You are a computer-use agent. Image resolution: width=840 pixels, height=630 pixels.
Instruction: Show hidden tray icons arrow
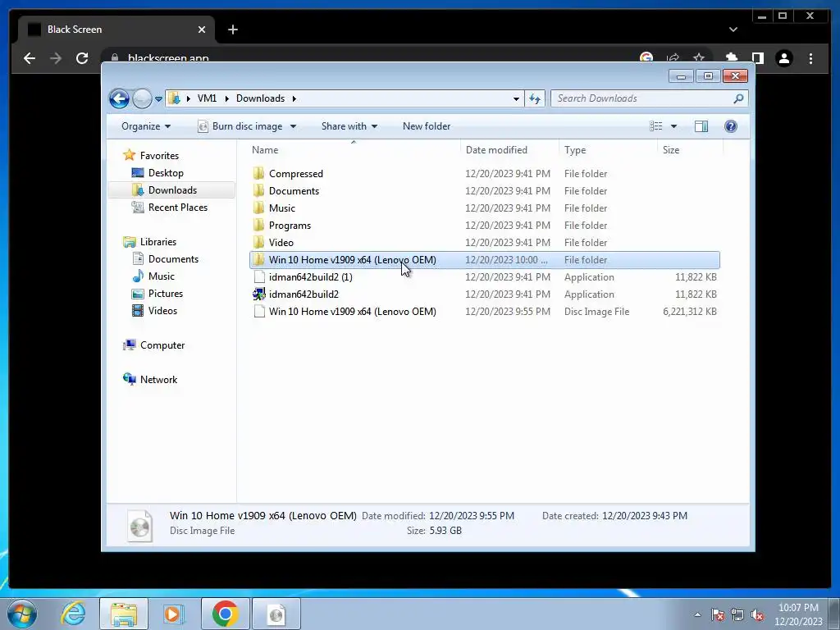tap(697, 614)
